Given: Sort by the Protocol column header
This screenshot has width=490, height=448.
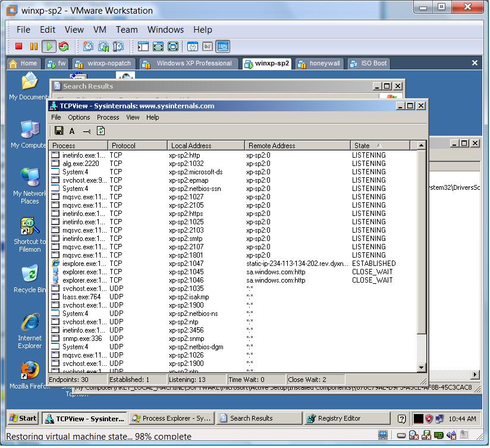Looking at the screenshot, I should point(137,145).
